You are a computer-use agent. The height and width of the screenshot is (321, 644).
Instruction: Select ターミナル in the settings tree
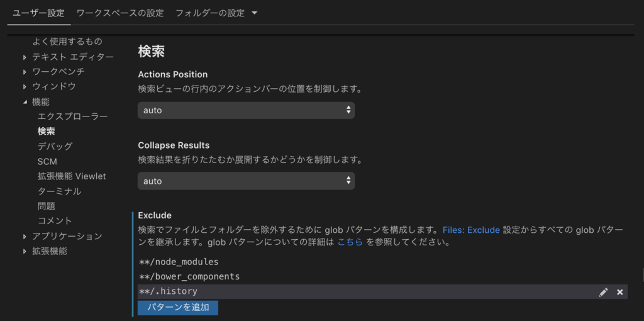[x=60, y=191]
